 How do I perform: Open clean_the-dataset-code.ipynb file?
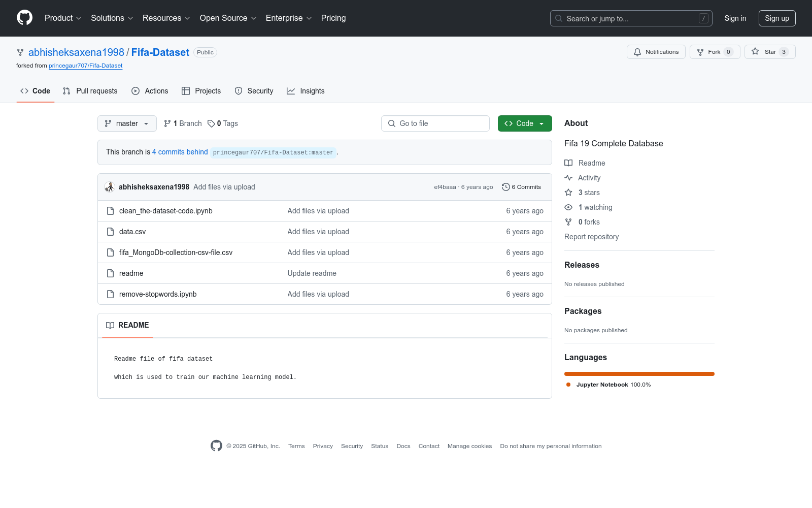166,211
